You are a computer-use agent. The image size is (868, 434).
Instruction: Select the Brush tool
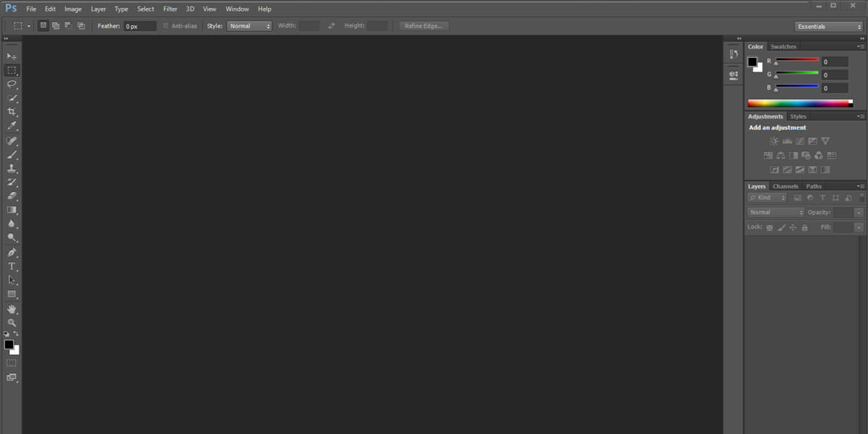pyautogui.click(x=12, y=154)
